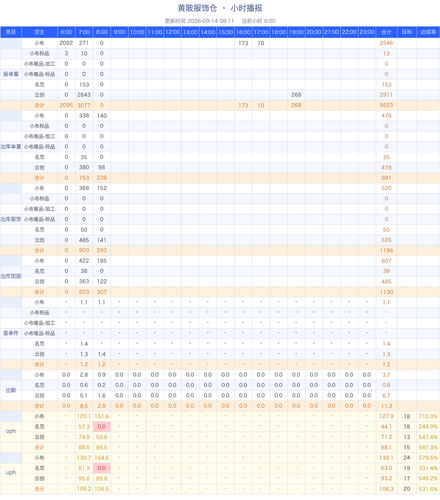Click the value 422 cell
440x500 pixels.
(x=84, y=260)
